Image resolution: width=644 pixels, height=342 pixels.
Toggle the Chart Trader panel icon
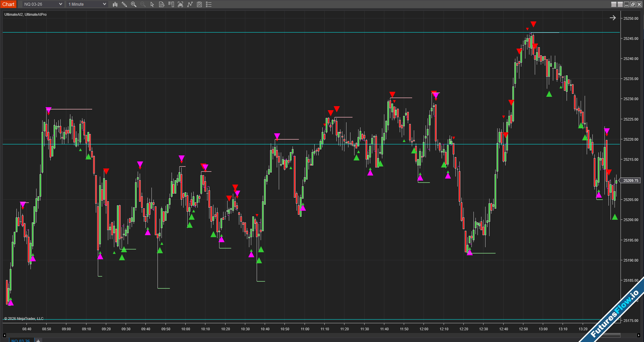coord(171,4)
